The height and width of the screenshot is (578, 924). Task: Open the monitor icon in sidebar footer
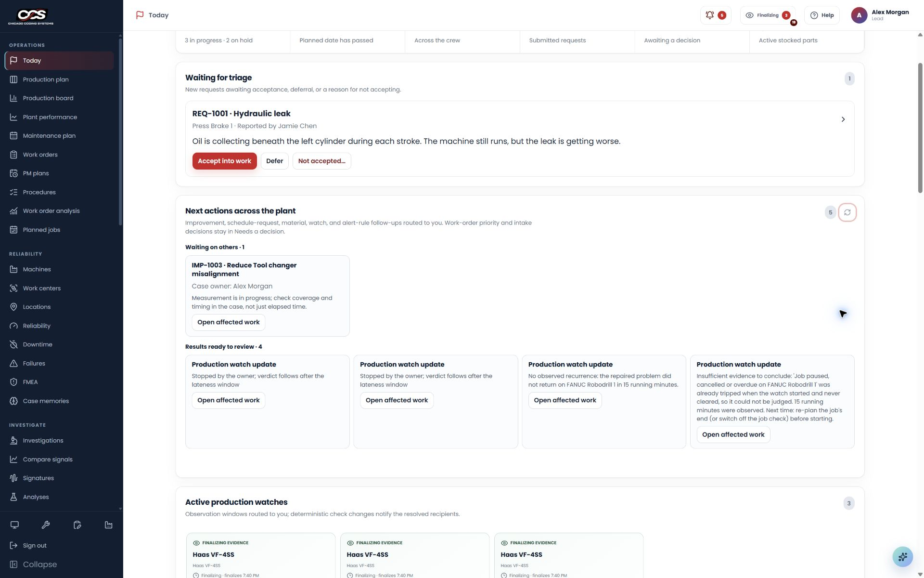coord(14,525)
